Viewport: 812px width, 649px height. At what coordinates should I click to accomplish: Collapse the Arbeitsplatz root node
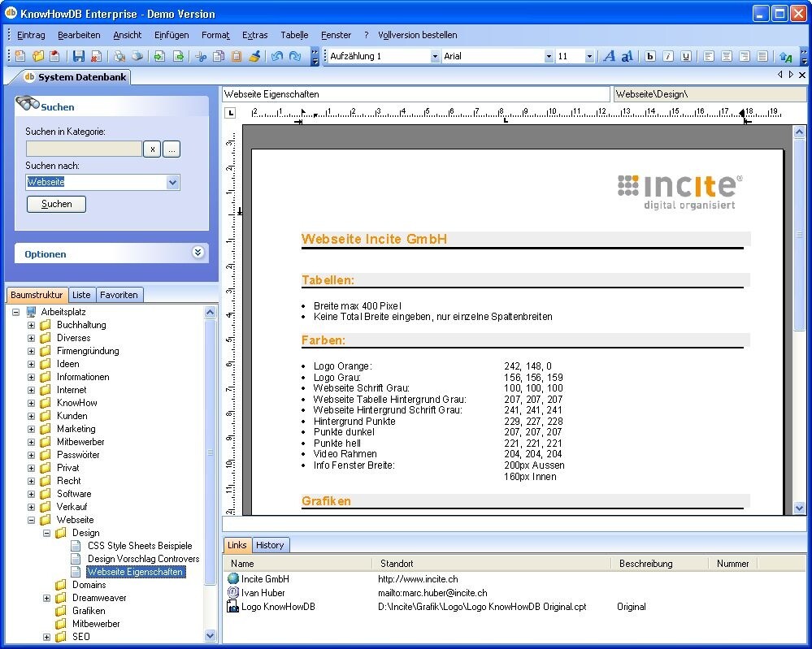coord(15,312)
